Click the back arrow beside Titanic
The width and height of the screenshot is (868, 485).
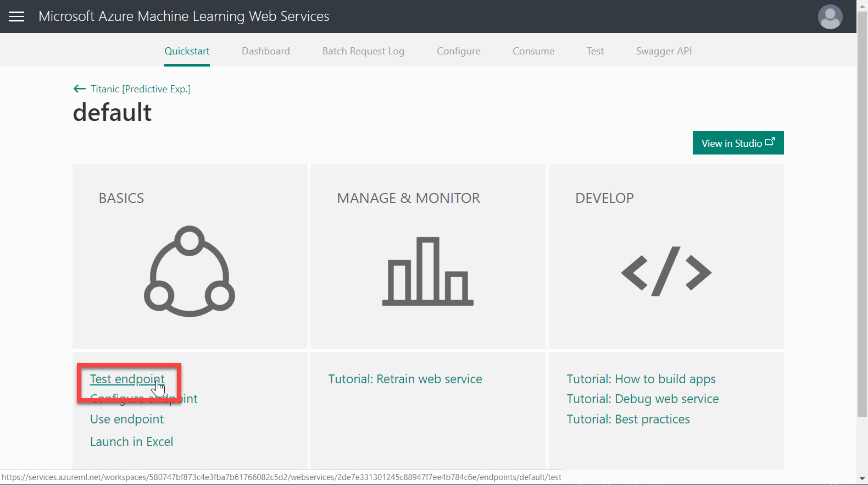coord(80,89)
